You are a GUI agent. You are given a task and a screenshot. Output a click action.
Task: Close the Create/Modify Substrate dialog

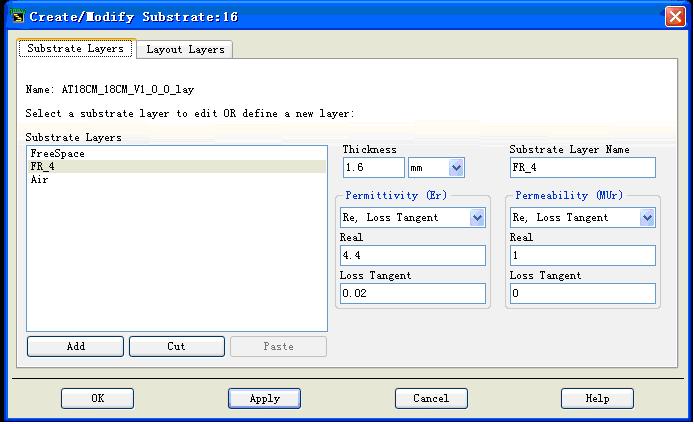coord(675,17)
